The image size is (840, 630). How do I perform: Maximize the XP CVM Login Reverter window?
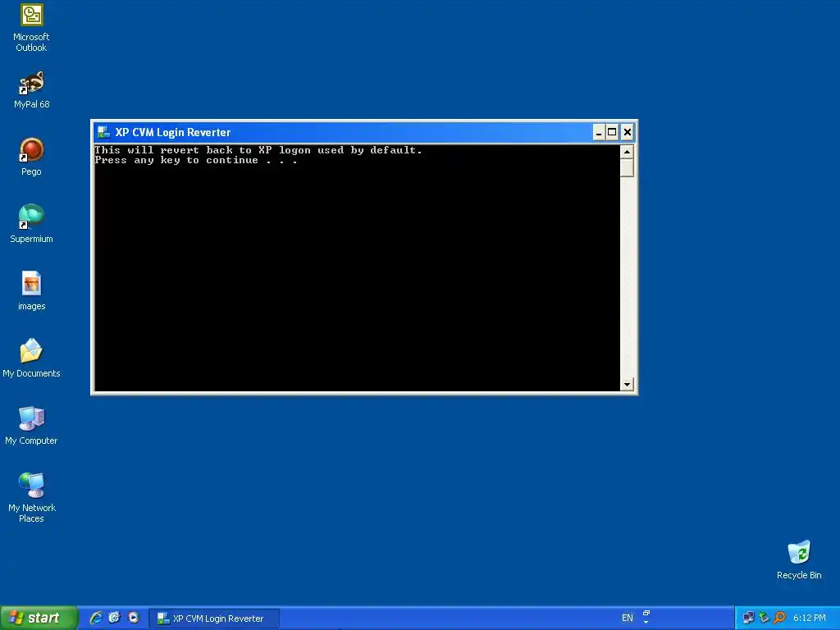(612, 132)
